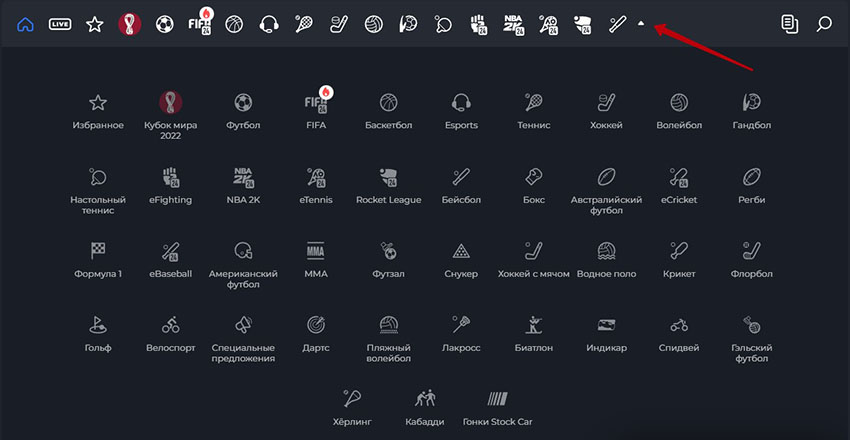Open Rocket League category in grid
Image resolution: width=850 pixels, height=440 pixels.
389,186
